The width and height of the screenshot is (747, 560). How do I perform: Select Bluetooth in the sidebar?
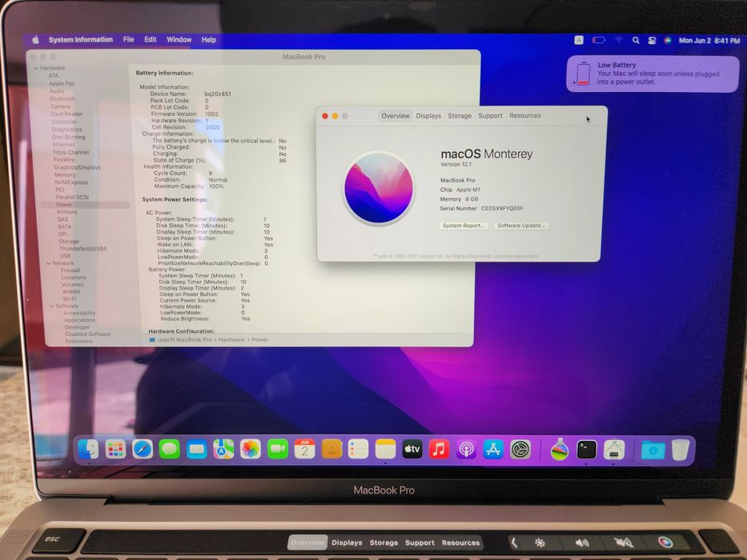[62, 98]
